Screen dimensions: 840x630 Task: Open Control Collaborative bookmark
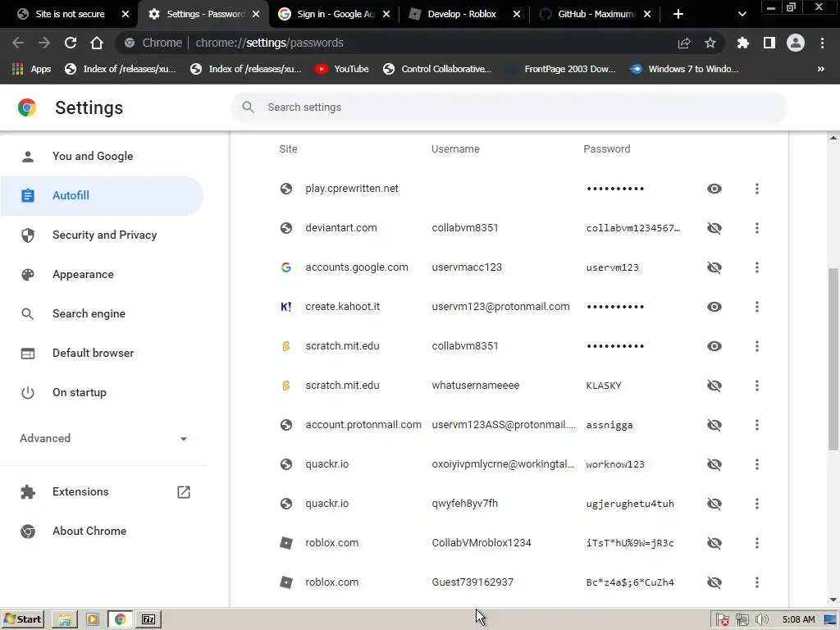pos(437,69)
